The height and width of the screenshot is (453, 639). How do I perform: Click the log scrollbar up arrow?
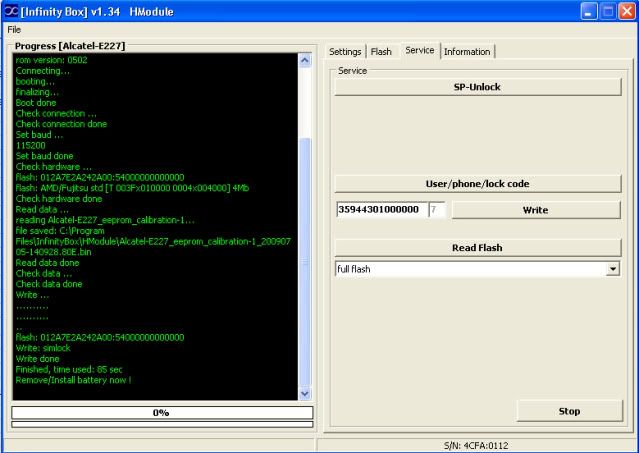pos(306,59)
